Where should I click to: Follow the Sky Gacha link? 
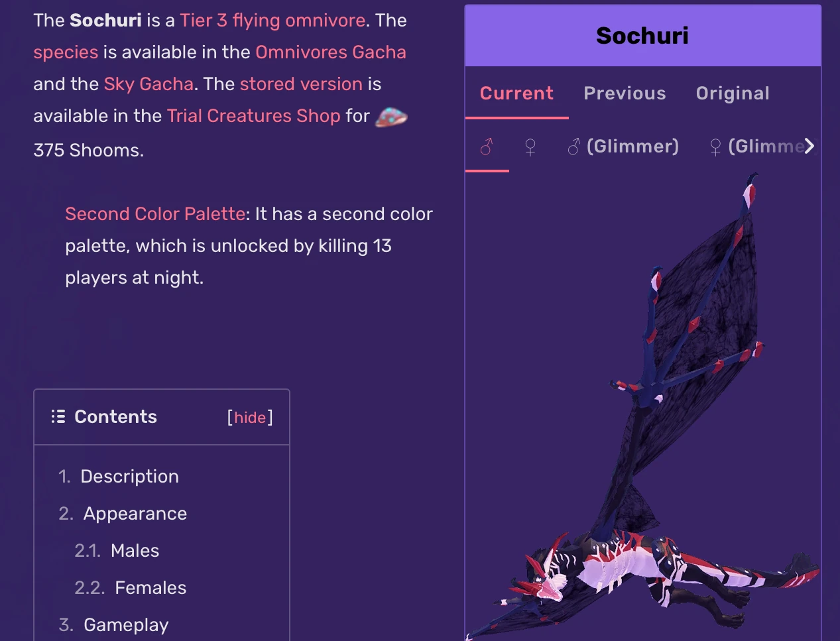coord(149,84)
